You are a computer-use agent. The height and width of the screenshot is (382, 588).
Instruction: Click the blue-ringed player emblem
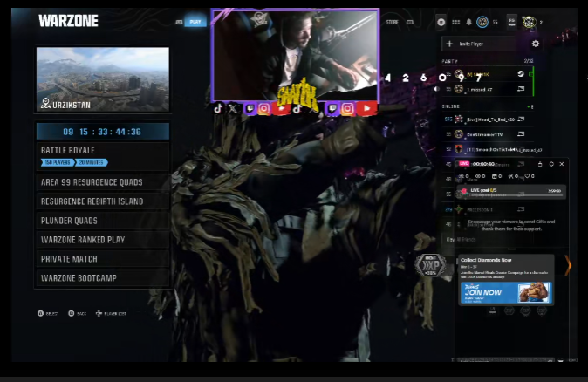[x=482, y=22]
